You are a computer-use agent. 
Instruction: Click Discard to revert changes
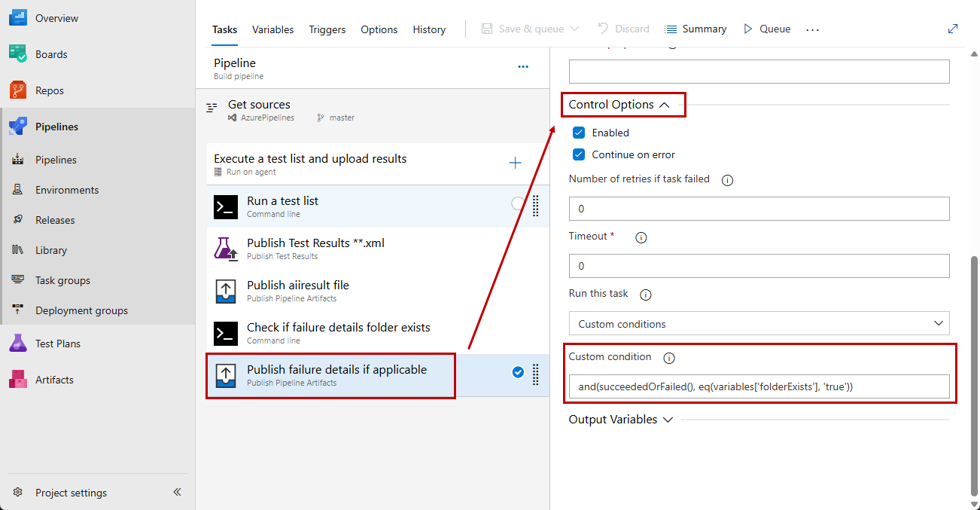(x=623, y=29)
